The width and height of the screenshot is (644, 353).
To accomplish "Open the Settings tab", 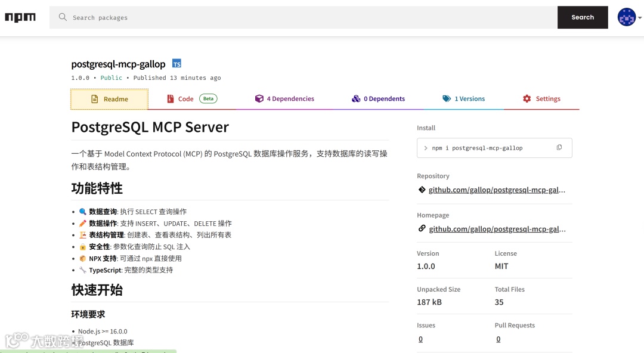I will (541, 98).
